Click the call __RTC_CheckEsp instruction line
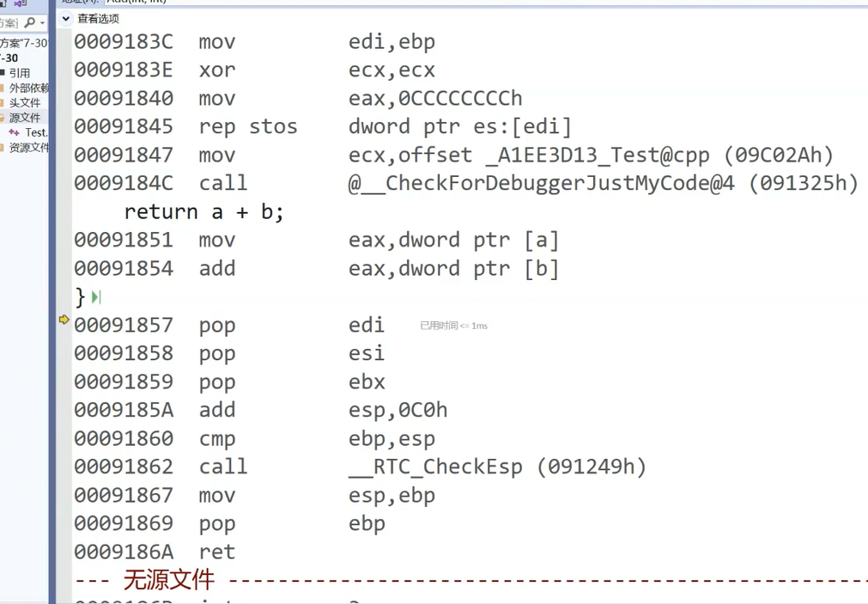The height and width of the screenshot is (604, 868). pyautogui.click(x=361, y=467)
